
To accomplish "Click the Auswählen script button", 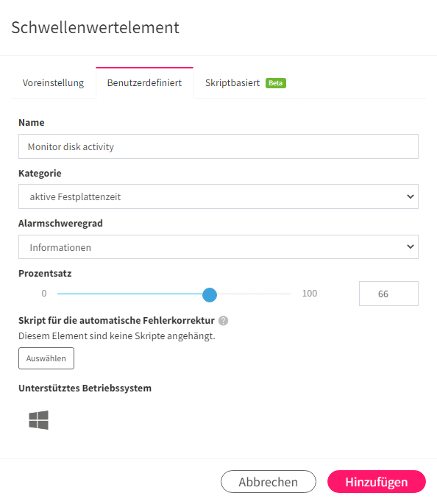I will pos(46,358).
